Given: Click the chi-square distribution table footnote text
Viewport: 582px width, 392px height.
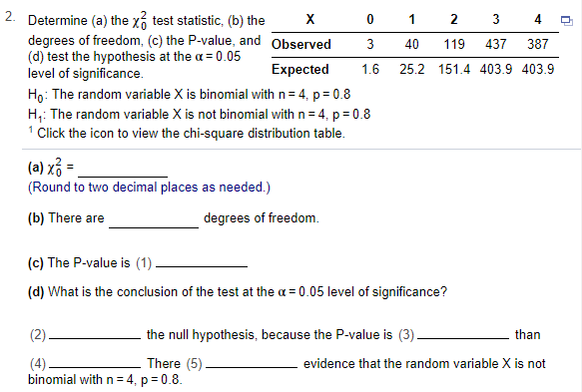Looking at the screenshot, I should [191, 133].
